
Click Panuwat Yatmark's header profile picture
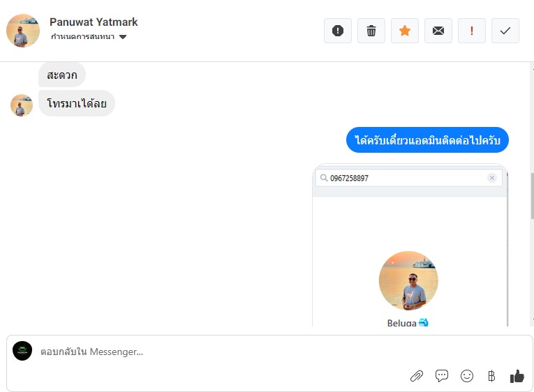pyautogui.click(x=23, y=31)
